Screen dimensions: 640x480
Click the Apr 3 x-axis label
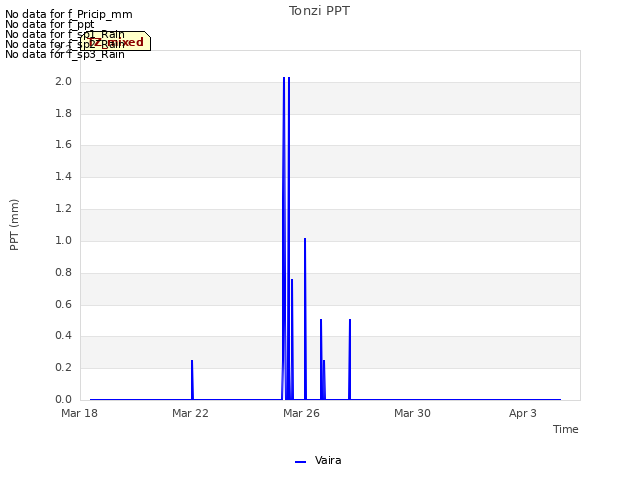point(523,413)
